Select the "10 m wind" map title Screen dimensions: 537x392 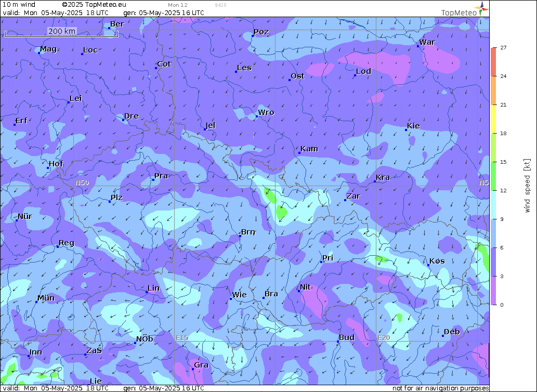click(19, 5)
